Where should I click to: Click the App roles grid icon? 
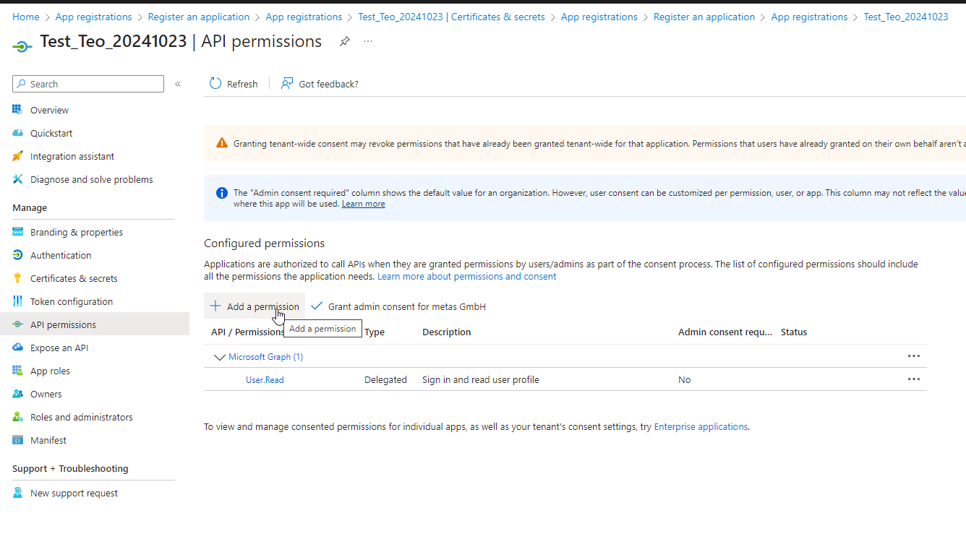point(17,371)
